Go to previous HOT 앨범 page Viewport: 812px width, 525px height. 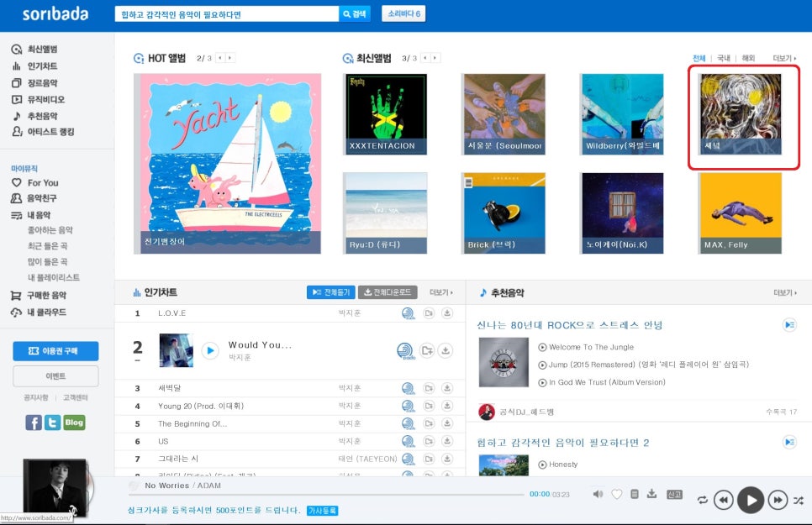[x=220, y=58]
